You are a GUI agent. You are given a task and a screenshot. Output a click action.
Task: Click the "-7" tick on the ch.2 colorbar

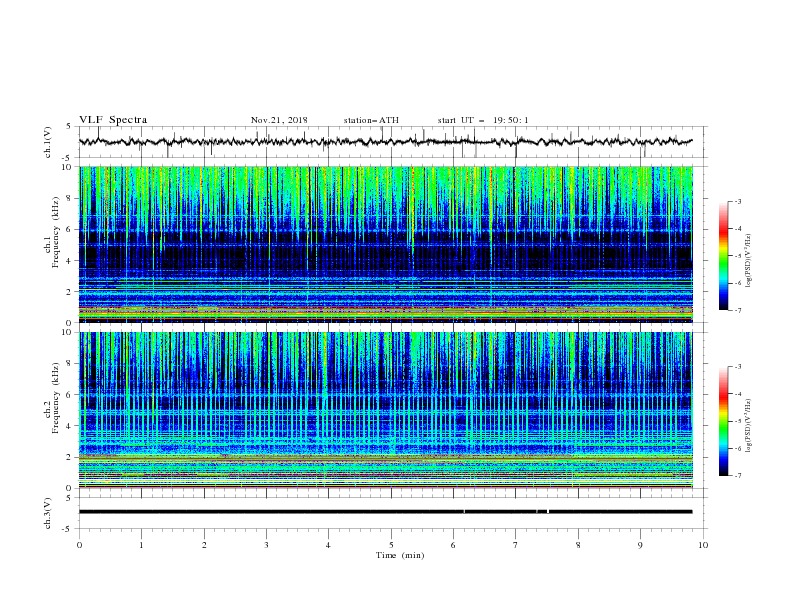click(x=737, y=476)
